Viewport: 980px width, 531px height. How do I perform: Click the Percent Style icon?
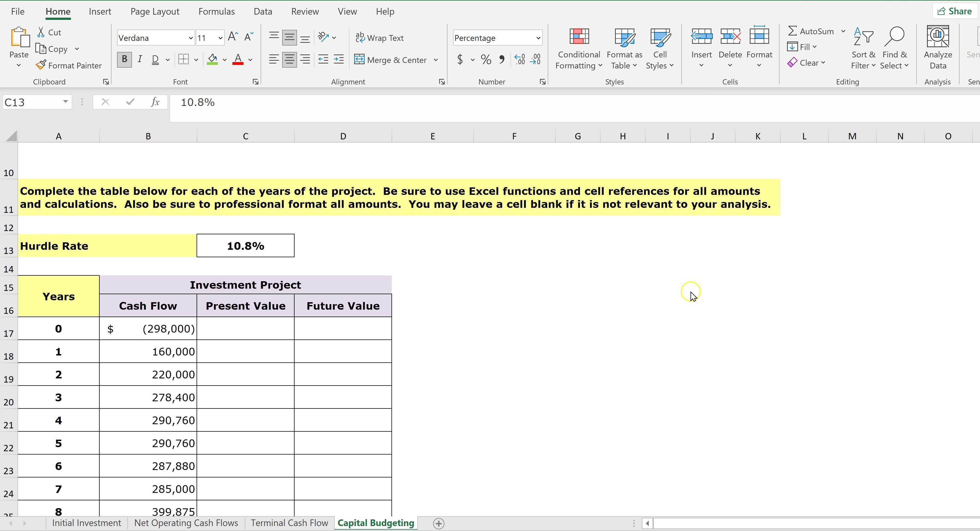coord(486,60)
